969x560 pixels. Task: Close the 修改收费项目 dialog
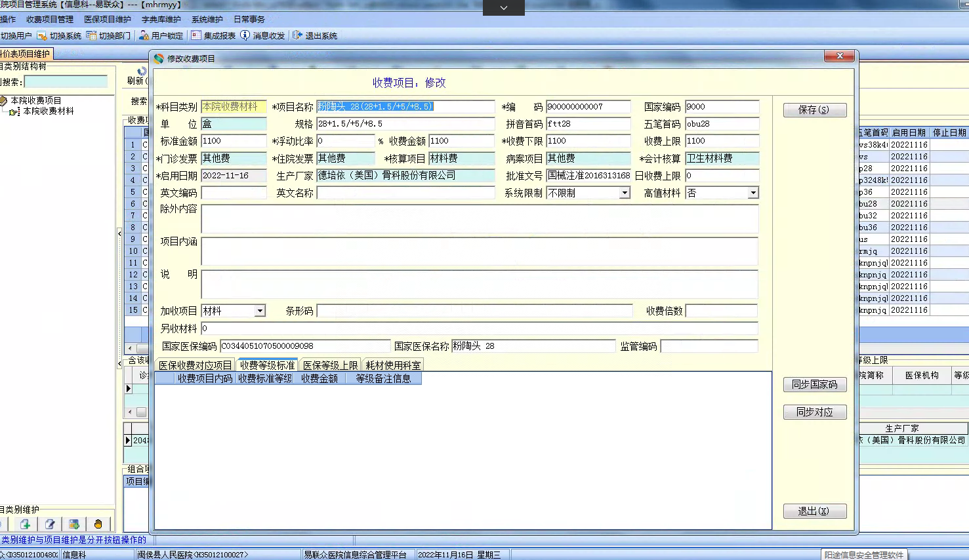(x=840, y=56)
